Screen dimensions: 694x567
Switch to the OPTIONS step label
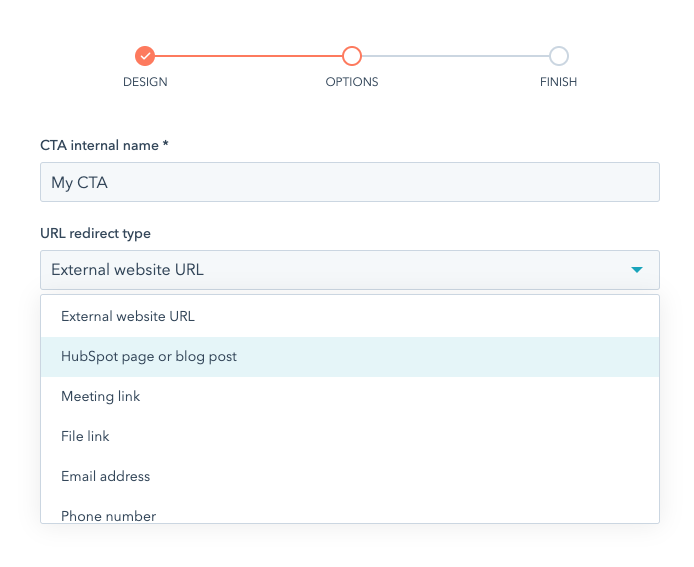pyautogui.click(x=351, y=82)
